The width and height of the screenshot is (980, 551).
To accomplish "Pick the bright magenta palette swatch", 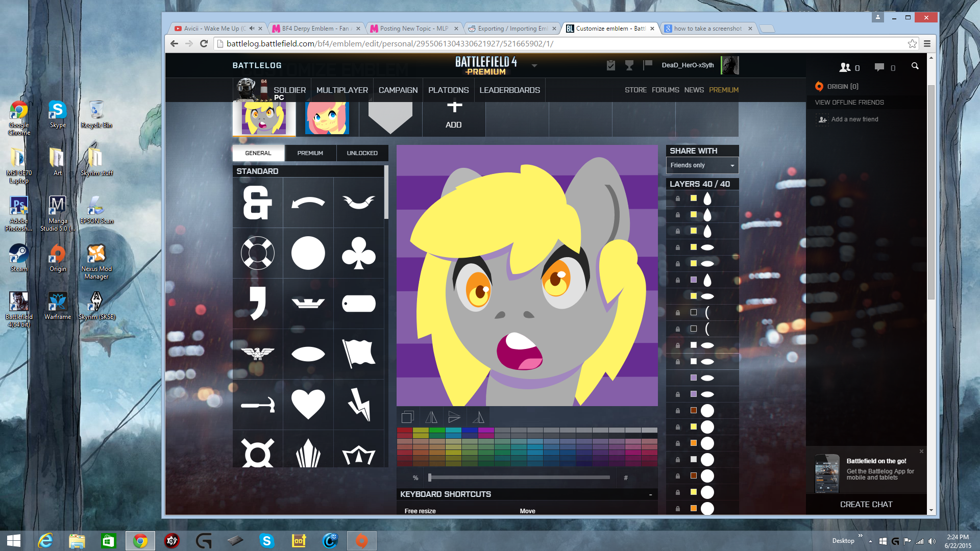I will (486, 431).
